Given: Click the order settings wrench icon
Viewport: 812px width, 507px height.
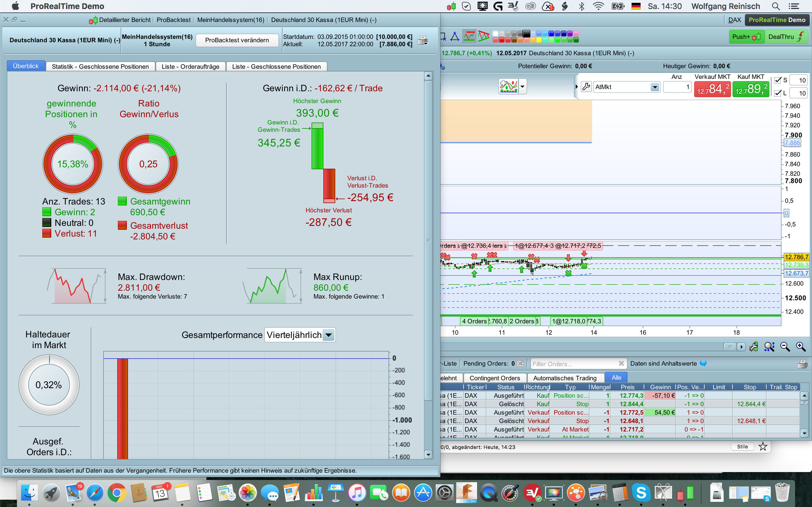Looking at the screenshot, I should pos(586,87).
